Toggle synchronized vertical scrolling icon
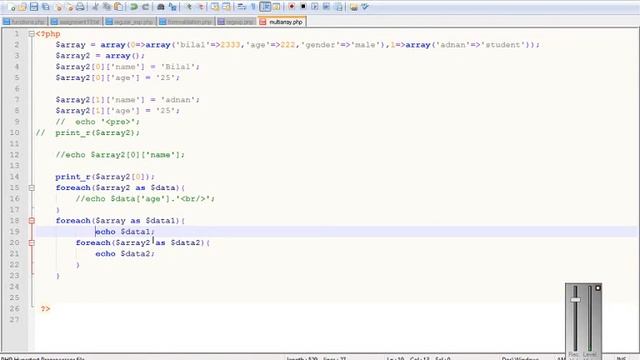 point(215,7)
